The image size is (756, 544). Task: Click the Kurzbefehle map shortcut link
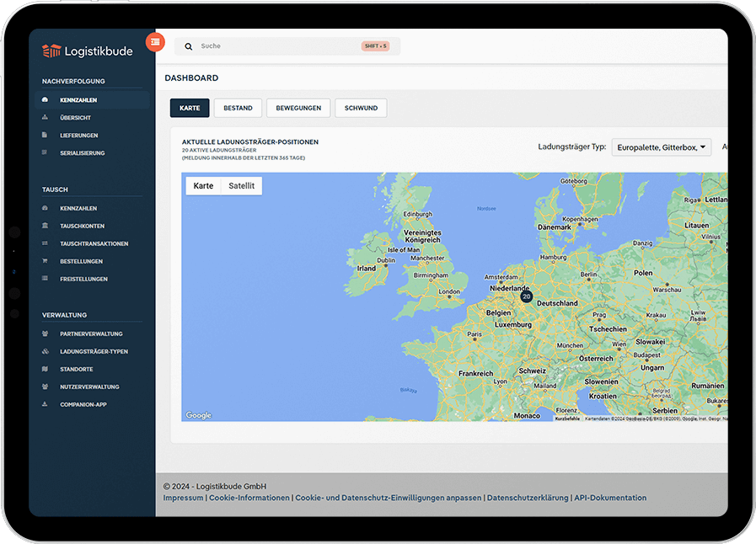coord(567,419)
